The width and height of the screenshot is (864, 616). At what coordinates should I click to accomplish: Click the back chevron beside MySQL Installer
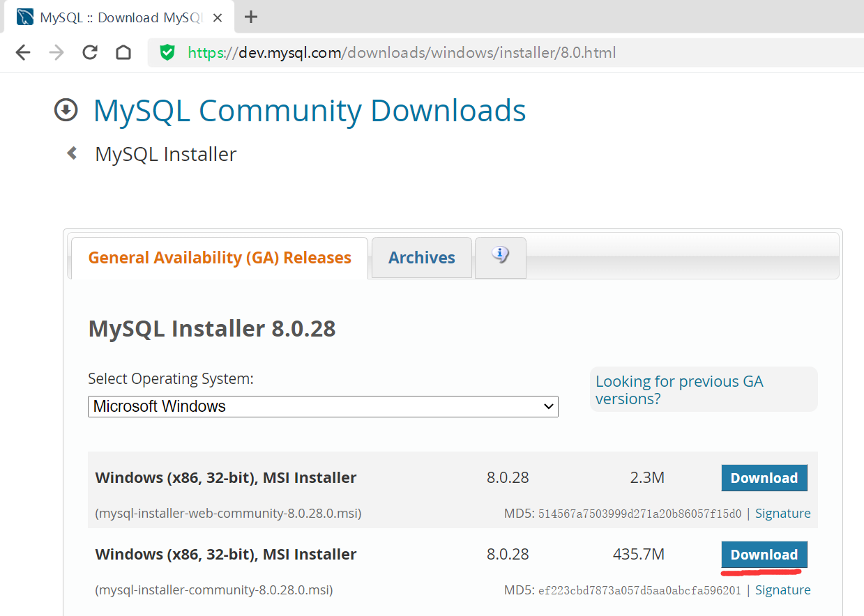[x=72, y=153]
